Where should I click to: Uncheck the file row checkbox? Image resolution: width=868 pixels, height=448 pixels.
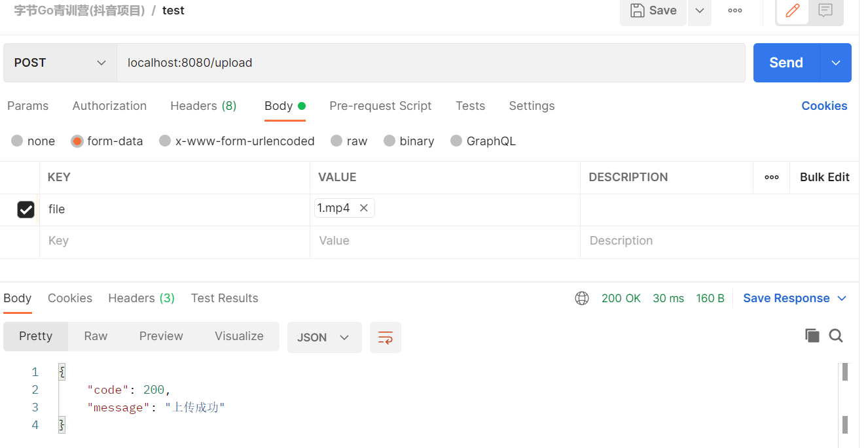click(26, 209)
